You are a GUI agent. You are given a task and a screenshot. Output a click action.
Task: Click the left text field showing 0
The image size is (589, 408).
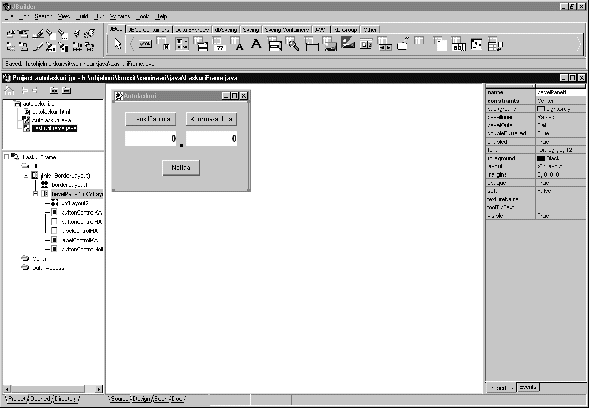point(150,139)
